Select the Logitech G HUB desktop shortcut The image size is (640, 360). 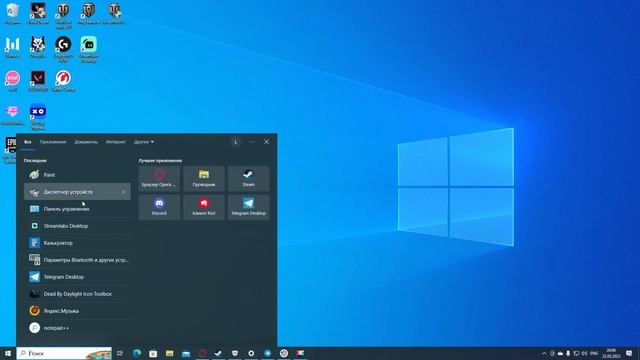[x=63, y=49]
